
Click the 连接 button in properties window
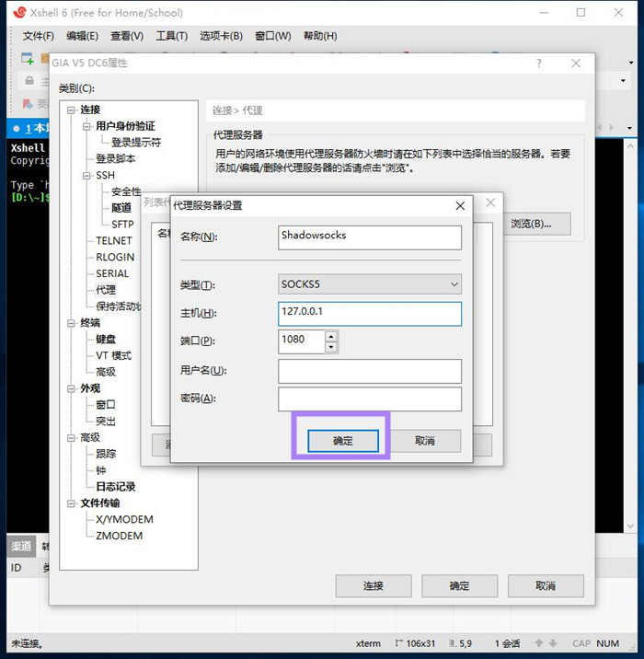coord(373,586)
